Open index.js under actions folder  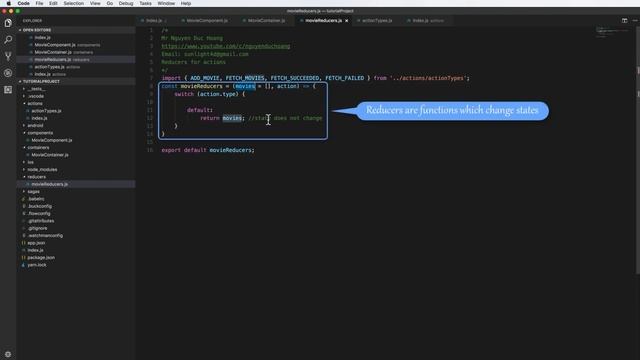[39, 118]
